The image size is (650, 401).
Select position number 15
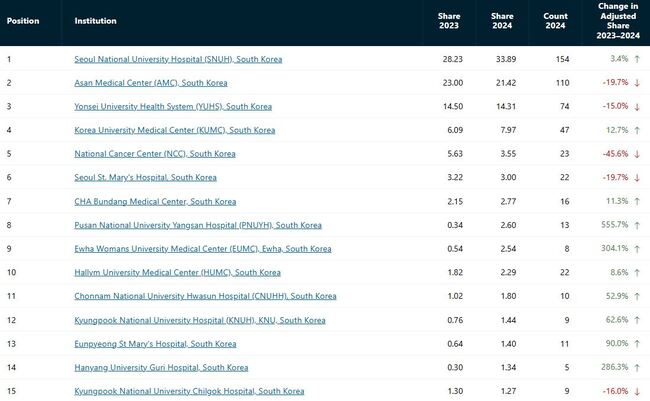pyautogui.click(x=11, y=391)
